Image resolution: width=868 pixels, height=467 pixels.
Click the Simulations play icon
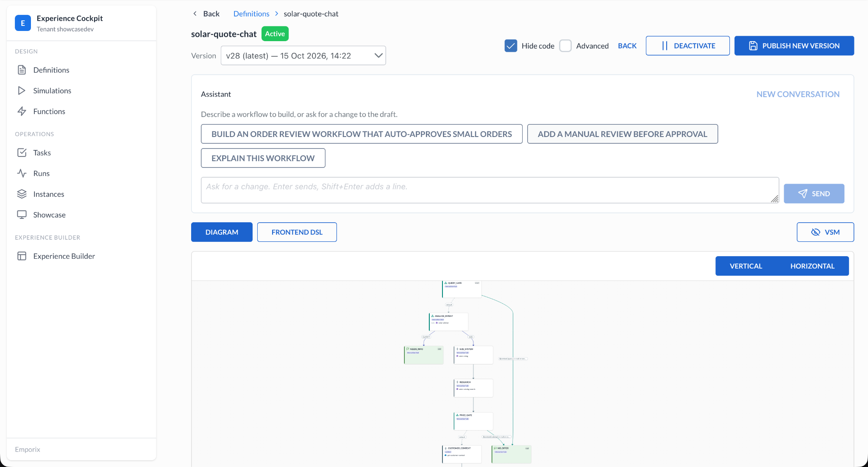[22, 91]
